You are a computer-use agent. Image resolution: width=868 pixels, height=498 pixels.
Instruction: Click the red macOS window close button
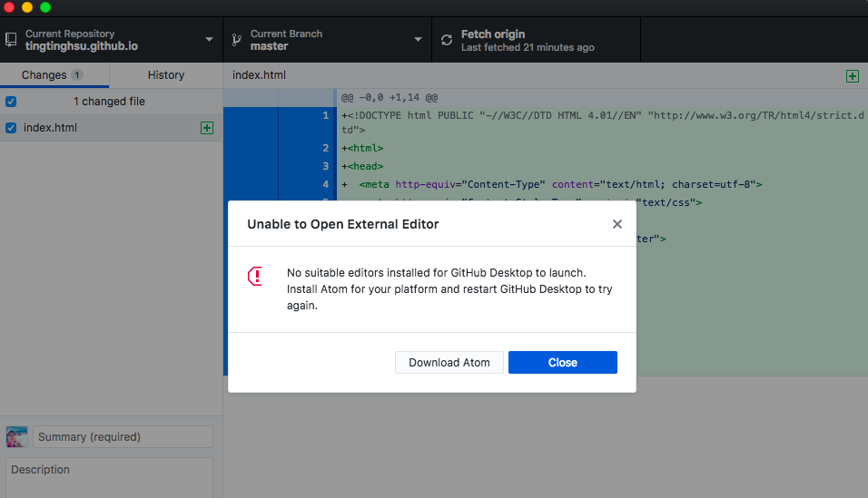(x=8, y=7)
